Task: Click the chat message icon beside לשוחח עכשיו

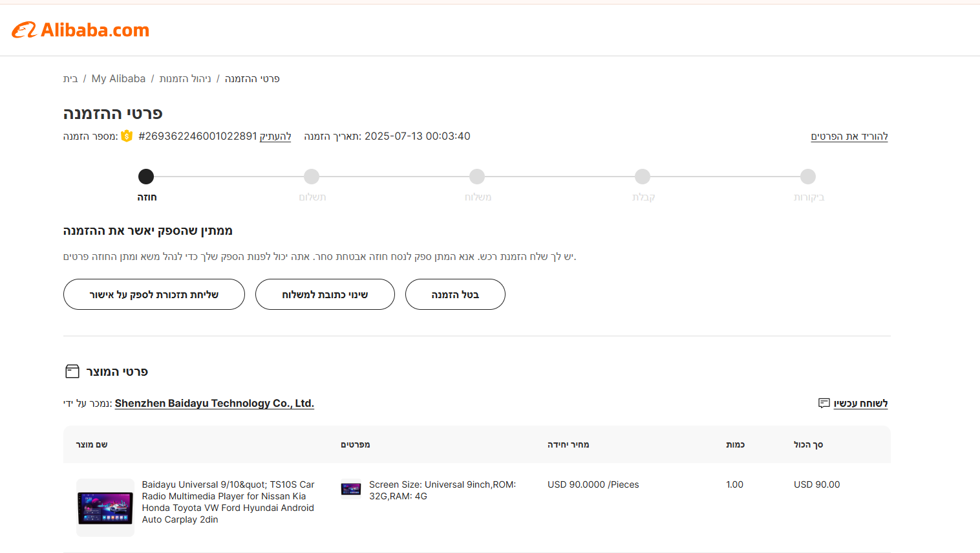Action: (x=824, y=403)
